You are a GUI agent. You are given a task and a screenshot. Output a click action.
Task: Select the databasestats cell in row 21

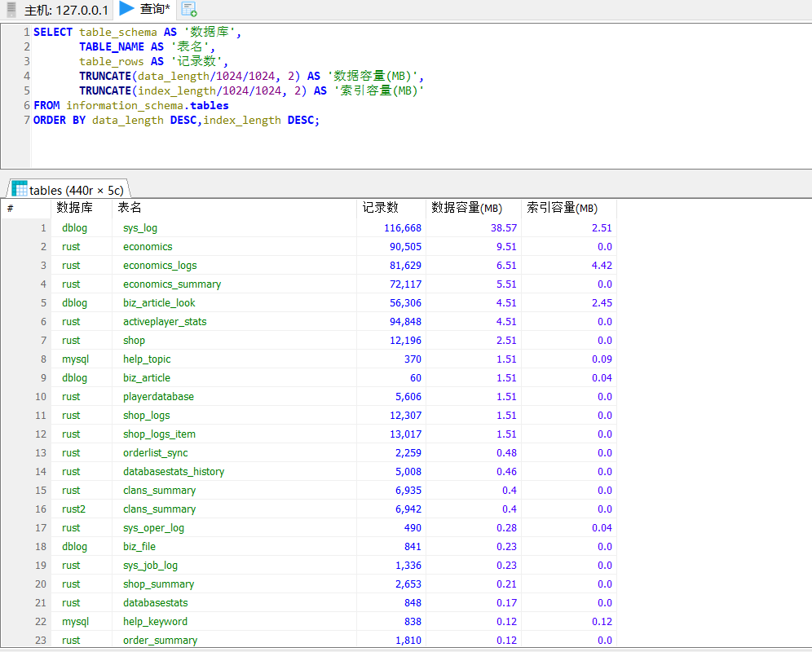[234, 603]
